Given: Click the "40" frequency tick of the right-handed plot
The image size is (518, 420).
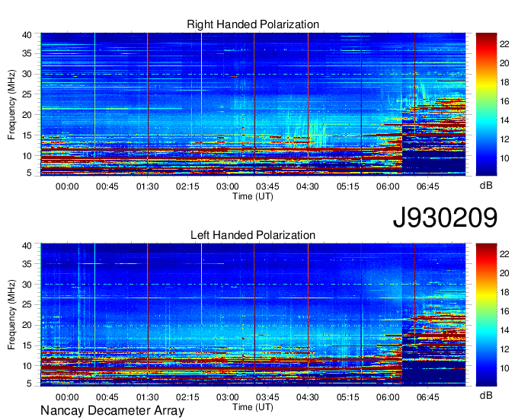Looking at the screenshot, I should [x=27, y=35].
